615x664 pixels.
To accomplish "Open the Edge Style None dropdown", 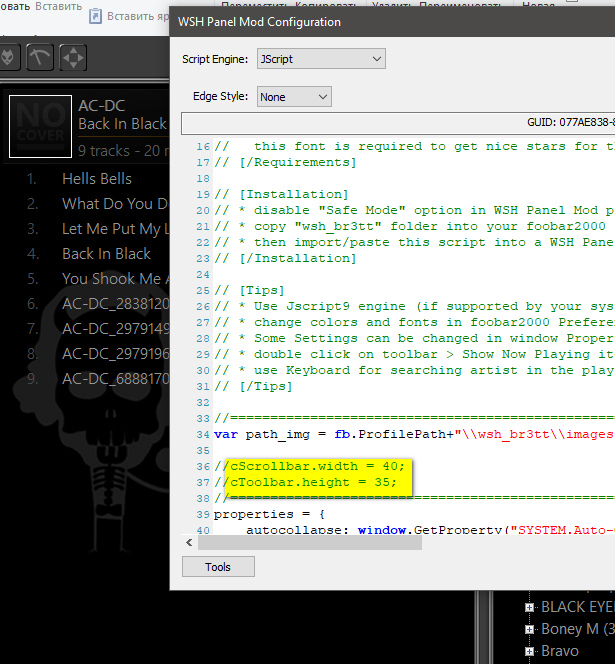I will pos(294,97).
